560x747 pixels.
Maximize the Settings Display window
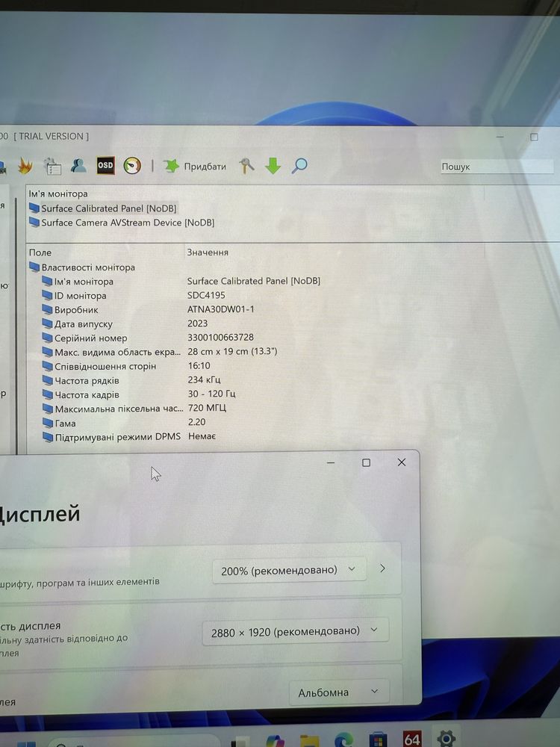pos(366,462)
